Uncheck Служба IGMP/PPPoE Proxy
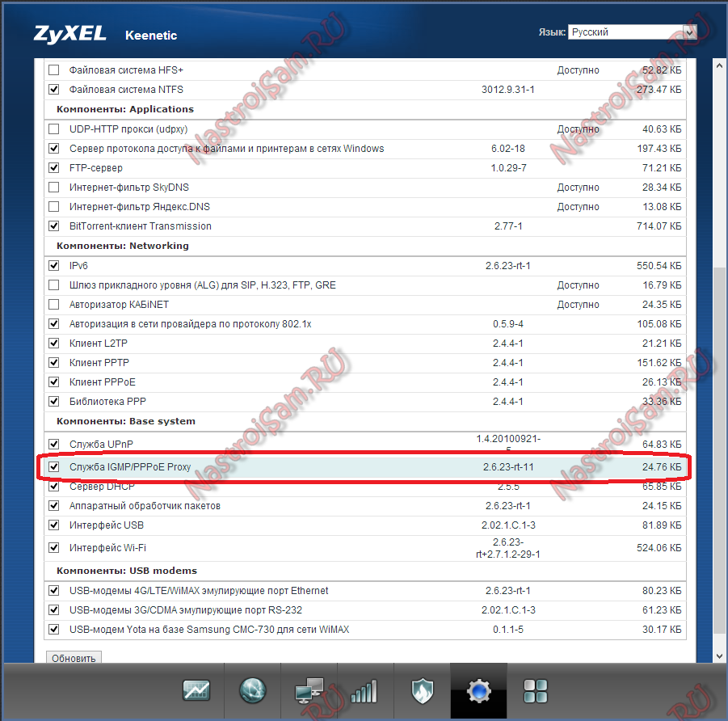Viewport: 728px width, 721px height. (x=54, y=467)
